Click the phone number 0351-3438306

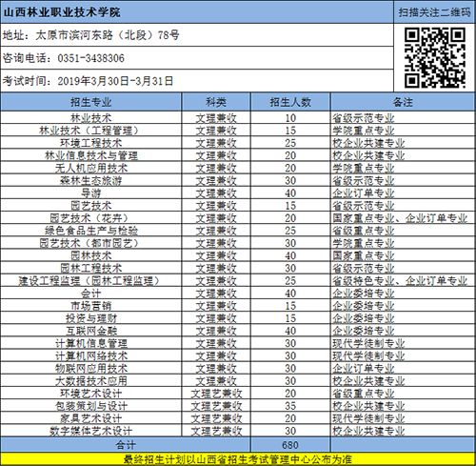click(x=90, y=58)
